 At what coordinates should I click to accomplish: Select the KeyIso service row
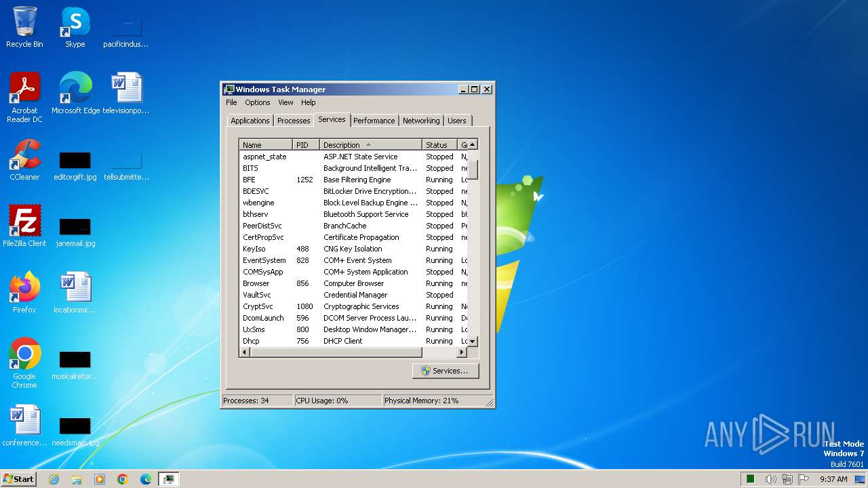[353, 249]
